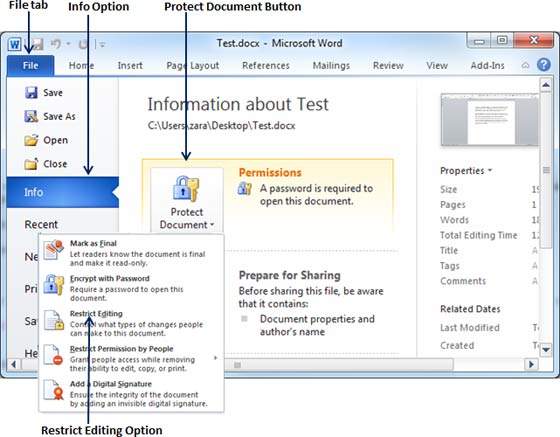Click the Comments property label
The width and height of the screenshot is (560, 437).
pyautogui.click(x=463, y=281)
